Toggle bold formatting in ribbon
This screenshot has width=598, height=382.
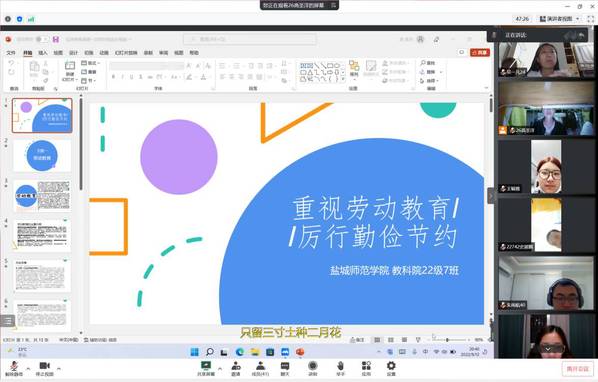[x=113, y=77]
